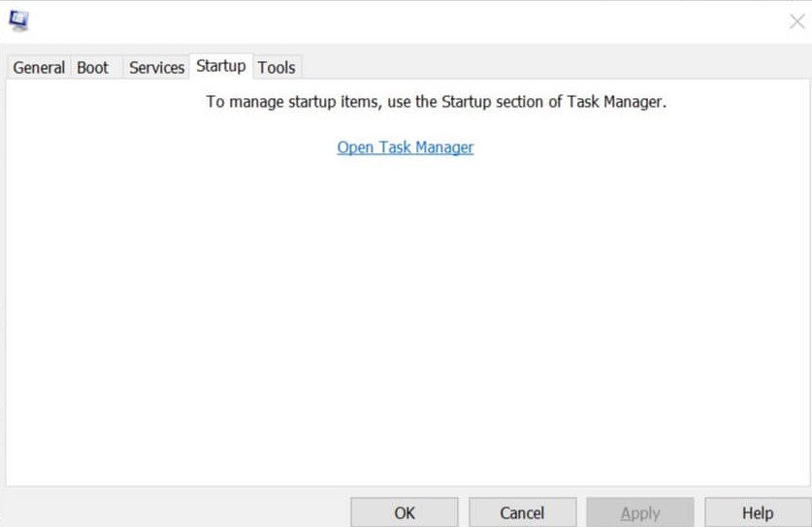The width and height of the screenshot is (812, 527).
Task: Open Help for this dialog
Action: (x=758, y=512)
